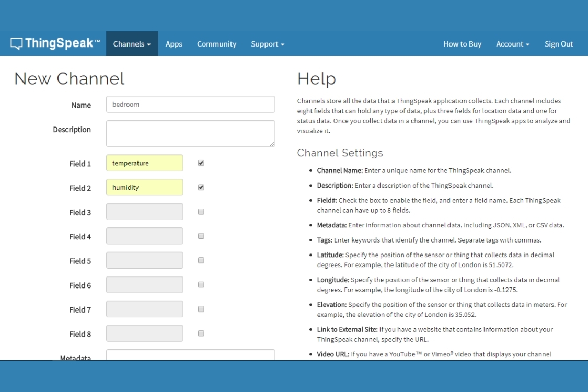
Task: Go to the Apps page
Action: point(174,44)
